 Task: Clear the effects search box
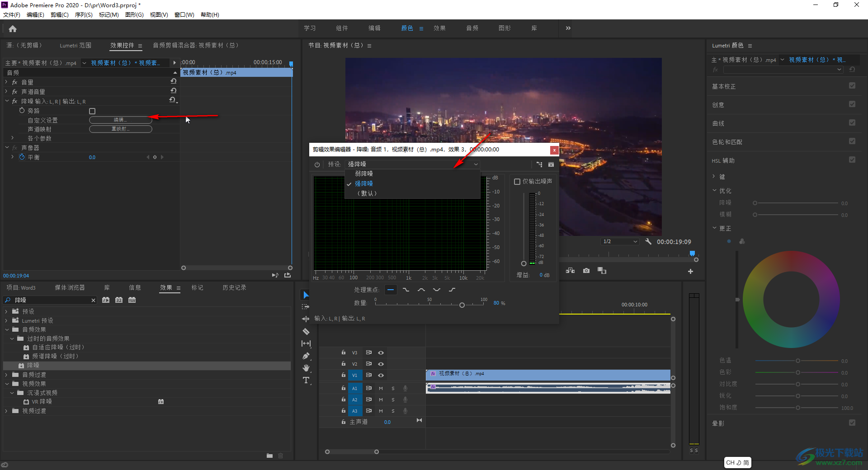click(93, 300)
